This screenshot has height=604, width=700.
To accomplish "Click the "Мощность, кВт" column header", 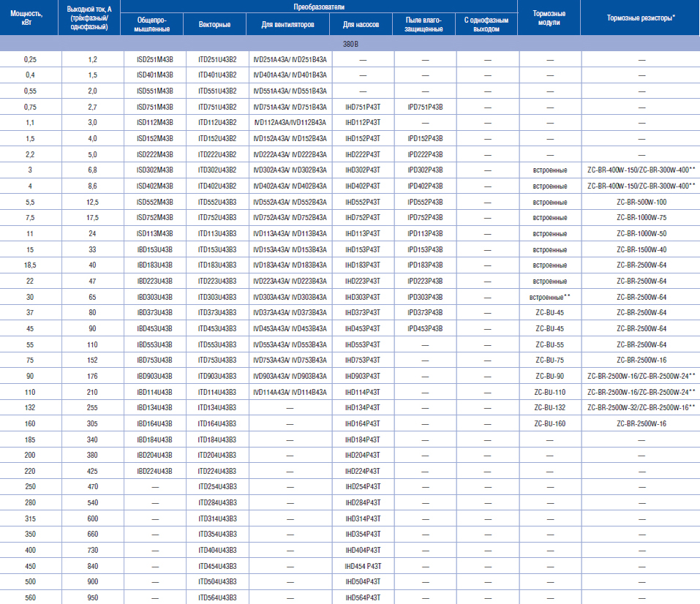I will click(27, 18).
